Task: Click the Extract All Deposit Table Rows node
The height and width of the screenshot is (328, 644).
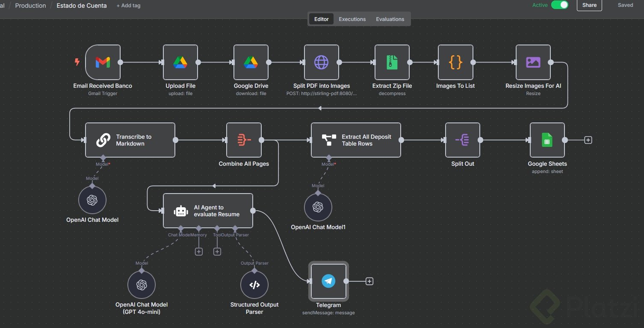Action: pyautogui.click(x=356, y=140)
